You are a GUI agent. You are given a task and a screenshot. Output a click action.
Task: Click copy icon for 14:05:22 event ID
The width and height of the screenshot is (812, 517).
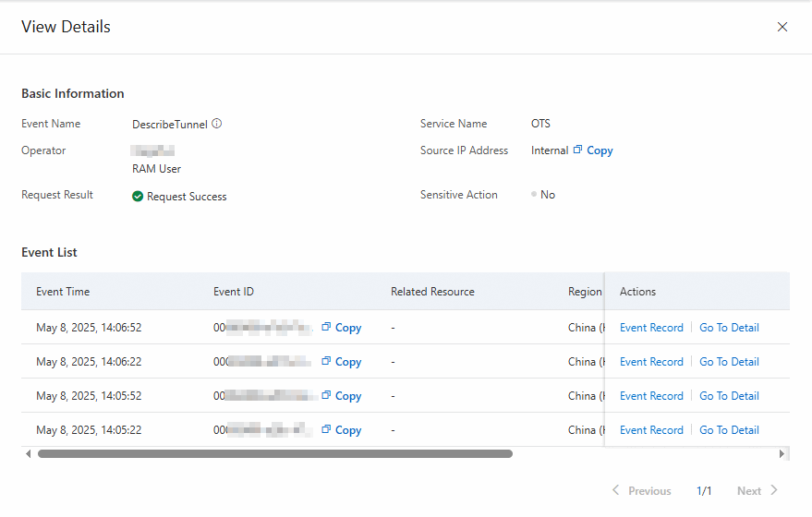(x=326, y=429)
